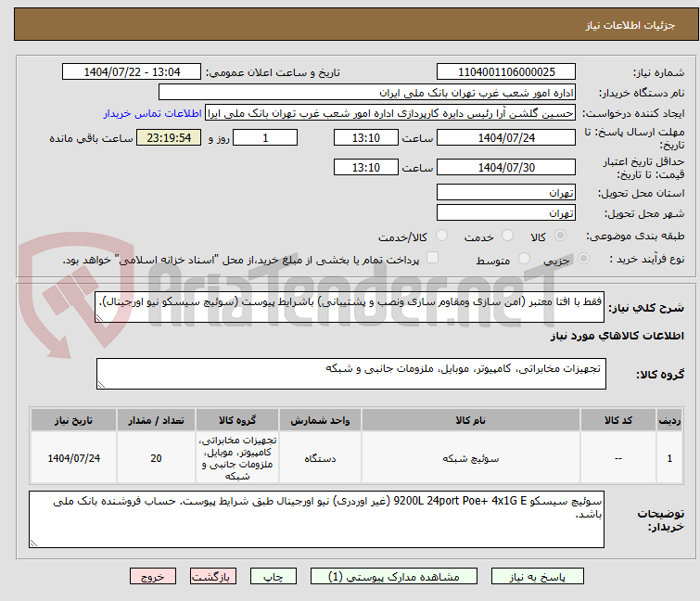Click the 'گروه کالا' column header in table
The height and width of the screenshot is (601, 700).
[237, 420]
